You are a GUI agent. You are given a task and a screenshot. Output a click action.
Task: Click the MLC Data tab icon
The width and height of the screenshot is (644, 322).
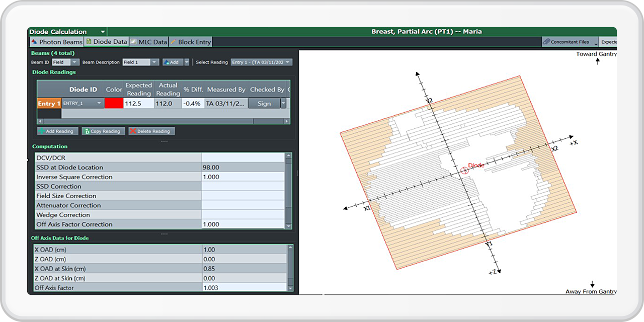tap(134, 42)
